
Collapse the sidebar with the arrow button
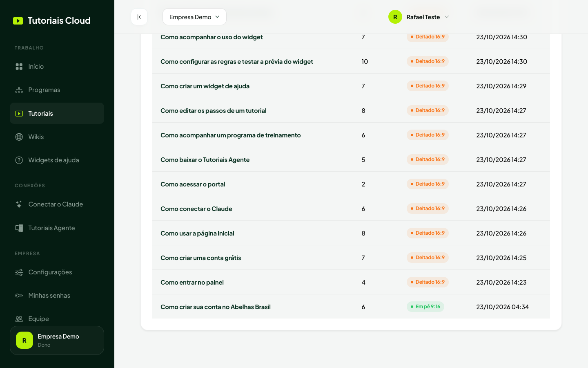pyautogui.click(x=139, y=17)
